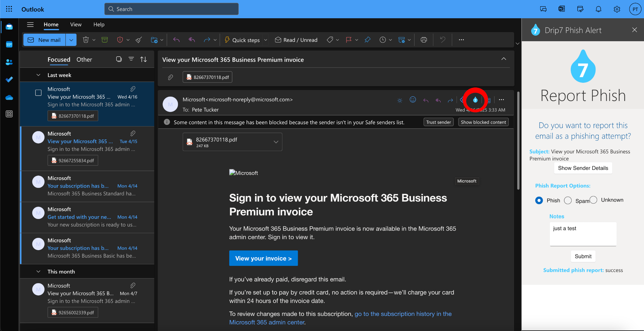Screen dimensions: 644x331
Task: Click the sun dark-mode toggle in message header
Action: [x=400, y=100]
